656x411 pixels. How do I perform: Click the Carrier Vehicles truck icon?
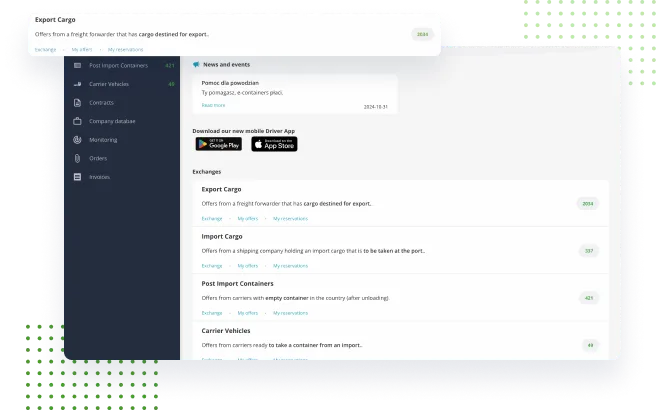click(77, 84)
